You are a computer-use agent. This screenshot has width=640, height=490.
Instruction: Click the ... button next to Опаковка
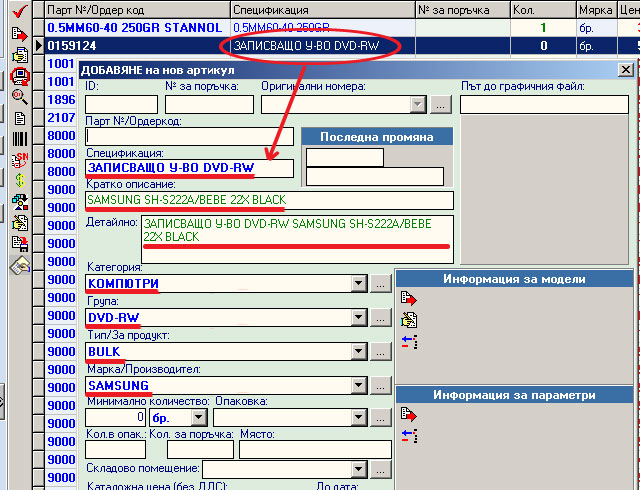point(380,417)
